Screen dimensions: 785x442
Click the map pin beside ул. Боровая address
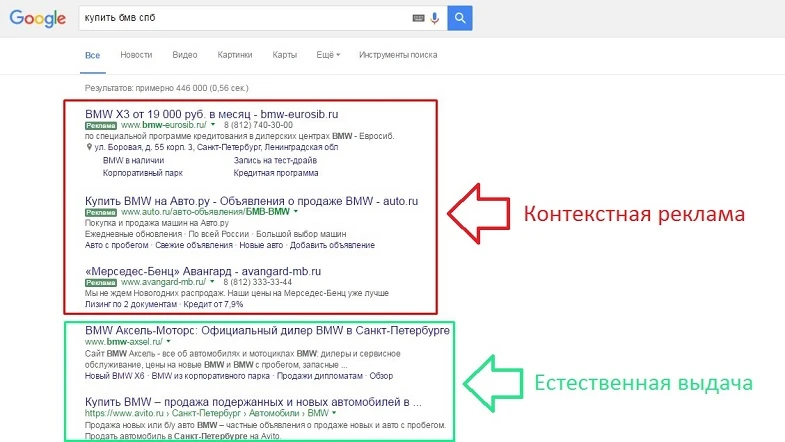(90, 147)
